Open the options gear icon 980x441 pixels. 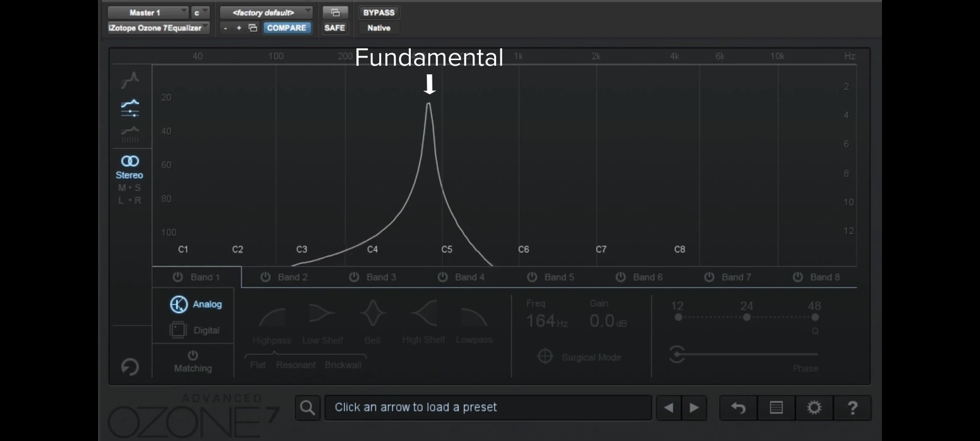[814, 408]
